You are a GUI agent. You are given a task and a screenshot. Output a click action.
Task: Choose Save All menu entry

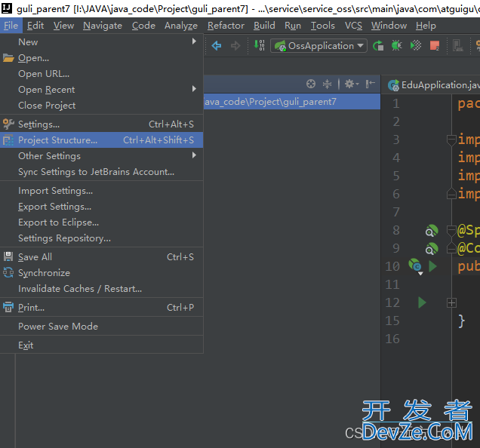[102, 257]
